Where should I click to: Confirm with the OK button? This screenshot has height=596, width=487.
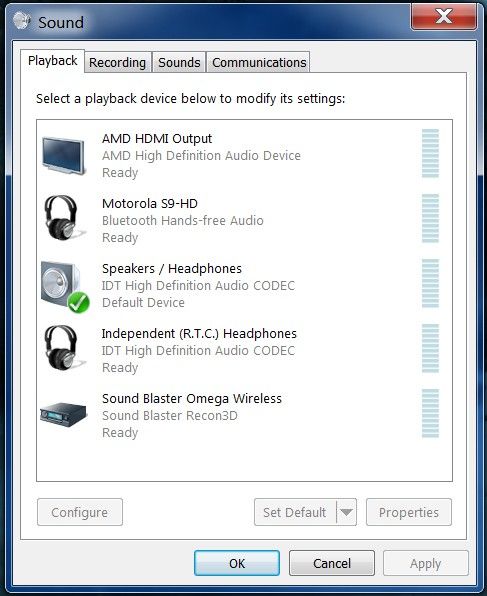[237, 563]
